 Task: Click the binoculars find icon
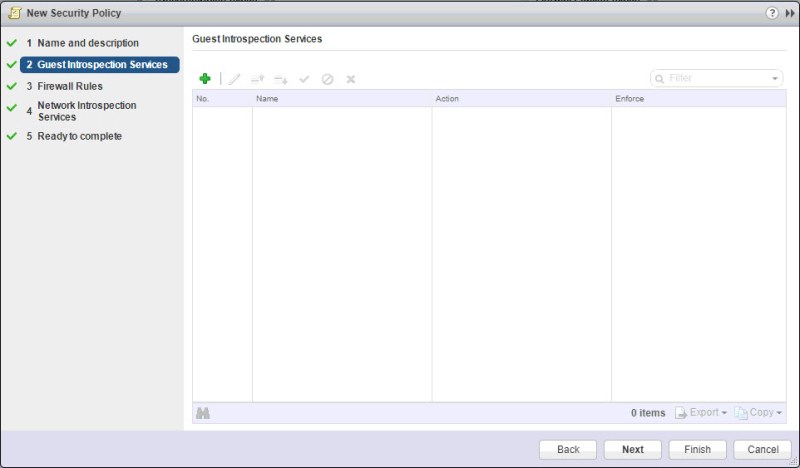click(x=203, y=413)
